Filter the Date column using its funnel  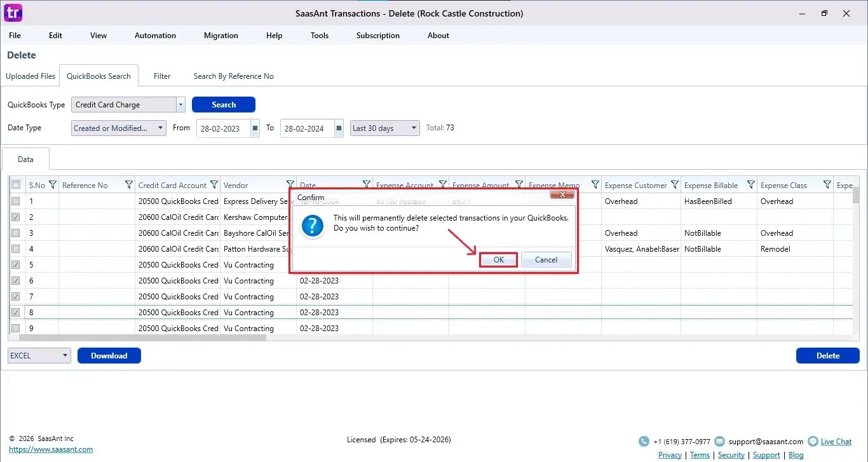coord(367,185)
